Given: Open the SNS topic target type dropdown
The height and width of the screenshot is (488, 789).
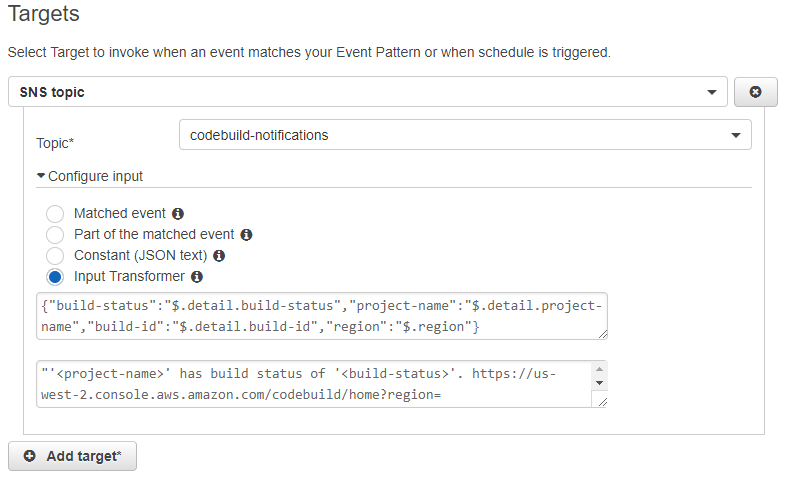Looking at the screenshot, I should tap(366, 92).
